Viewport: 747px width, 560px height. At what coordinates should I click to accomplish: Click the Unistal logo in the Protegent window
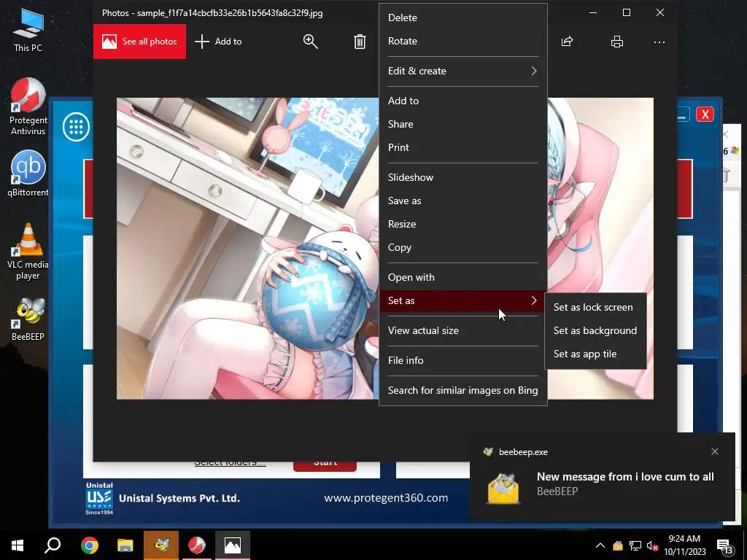[99, 498]
